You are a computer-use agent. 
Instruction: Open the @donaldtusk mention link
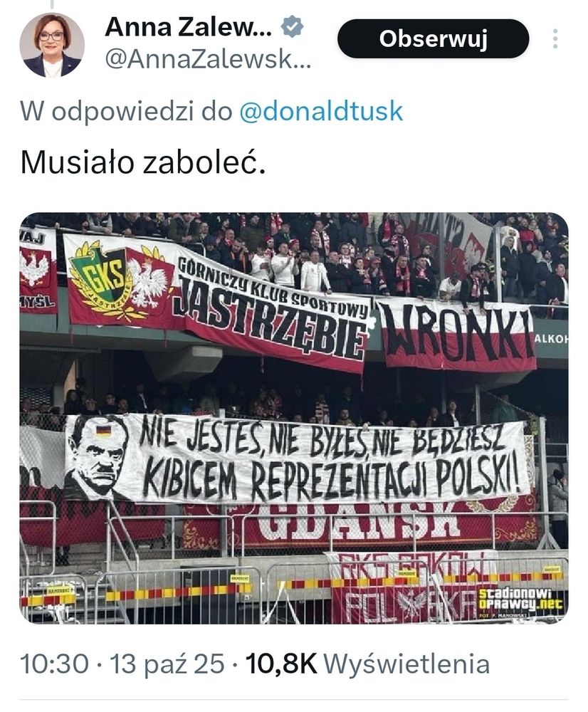[321, 112]
